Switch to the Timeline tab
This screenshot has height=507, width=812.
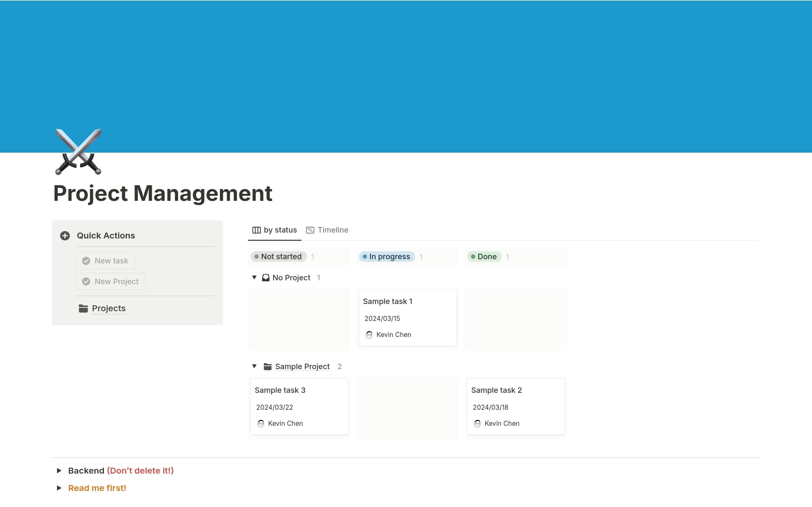point(333,230)
